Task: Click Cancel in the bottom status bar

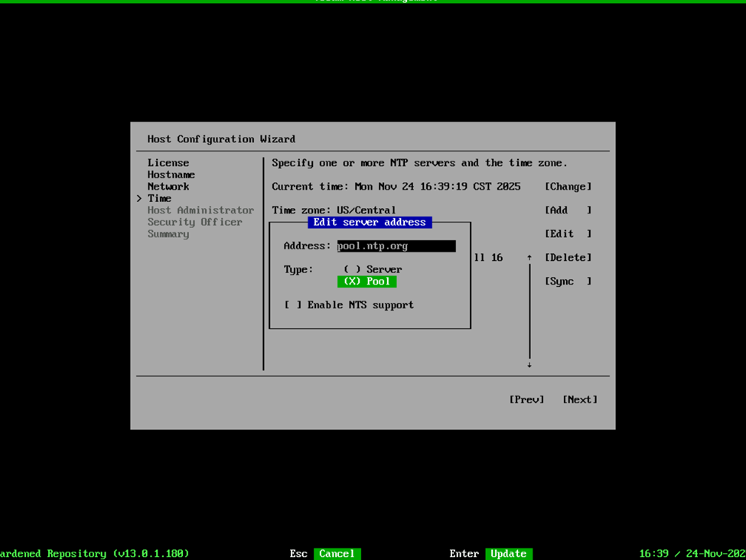Action: pos(337,553)
